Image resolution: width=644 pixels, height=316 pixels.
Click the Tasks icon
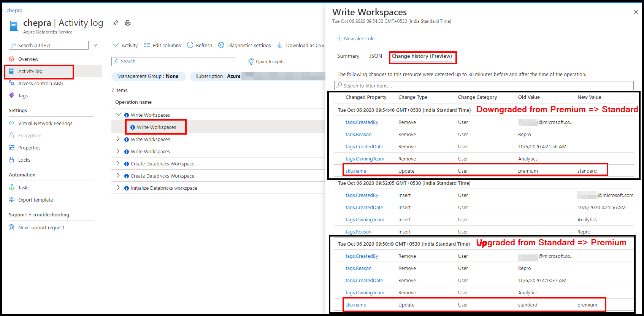tap(12, 187)
